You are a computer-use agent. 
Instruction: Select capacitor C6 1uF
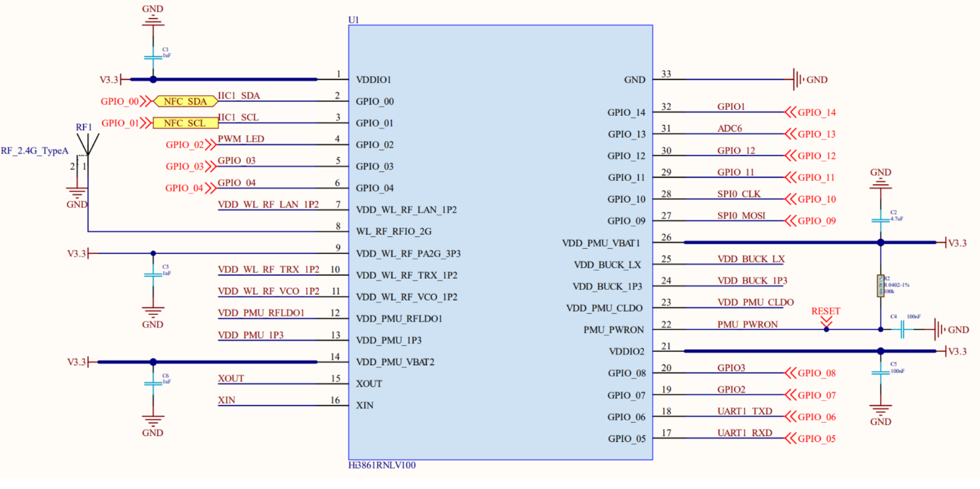[x=153, y=384]
